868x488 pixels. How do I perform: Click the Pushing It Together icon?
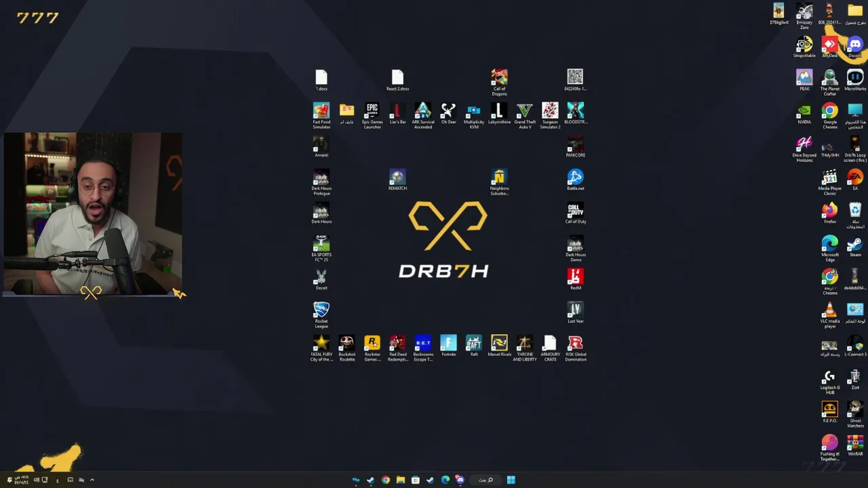pyautogui.click(x=830, y=448)
